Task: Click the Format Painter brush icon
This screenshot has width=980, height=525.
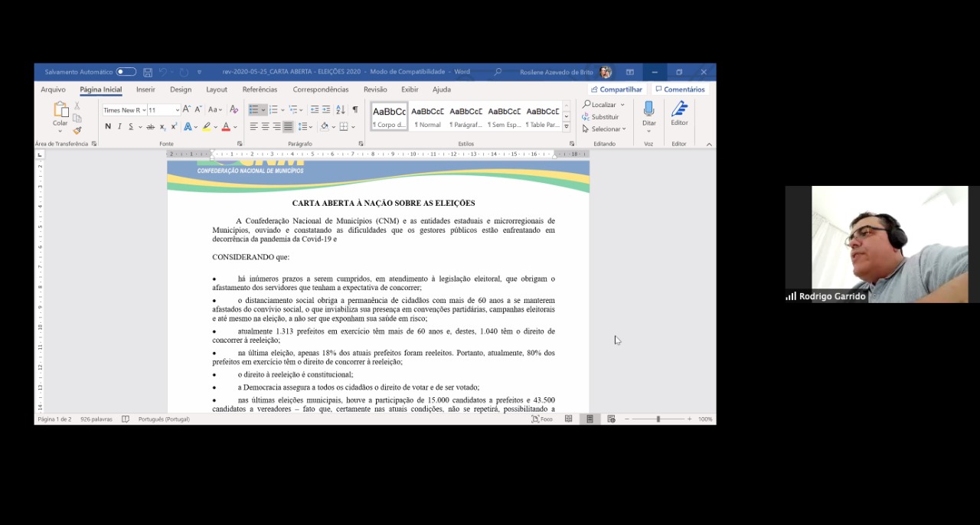Action: point(77,130)
